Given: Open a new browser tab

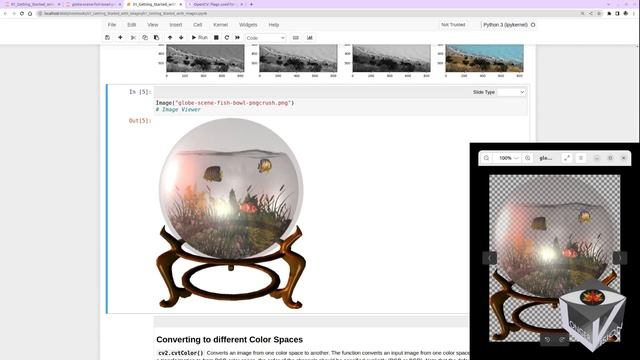Looking at the screenshot, I should pyautogui.click(x=251, y=4).
